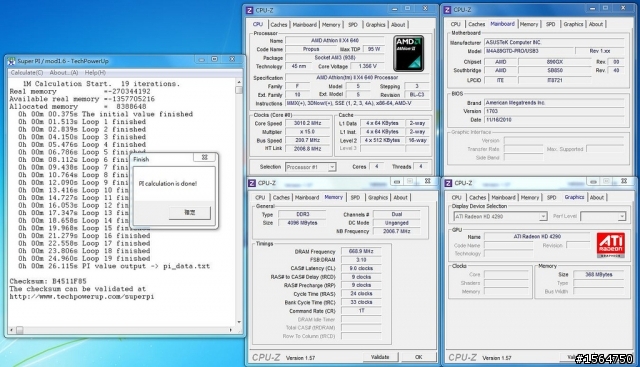Select Mainboard tab in Graphics window
The width and height of the screenshot is (640, 367).
coord(503,198)
